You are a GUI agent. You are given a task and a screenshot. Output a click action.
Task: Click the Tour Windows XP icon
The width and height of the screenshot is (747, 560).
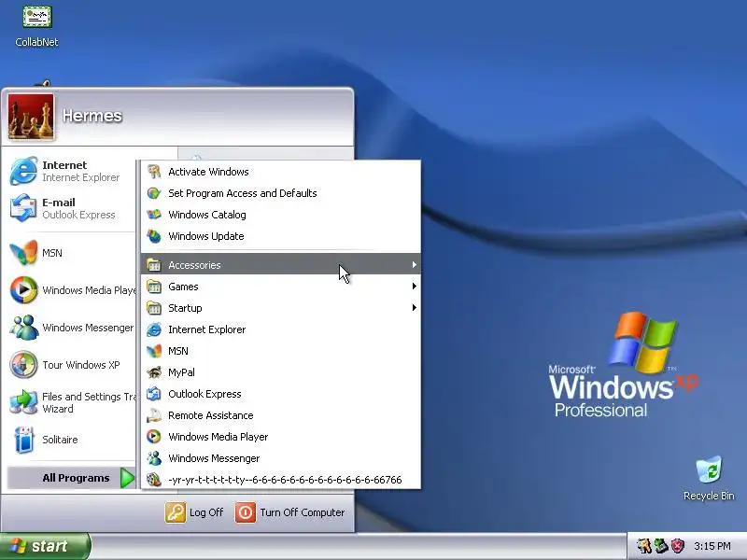pos(23,365)
